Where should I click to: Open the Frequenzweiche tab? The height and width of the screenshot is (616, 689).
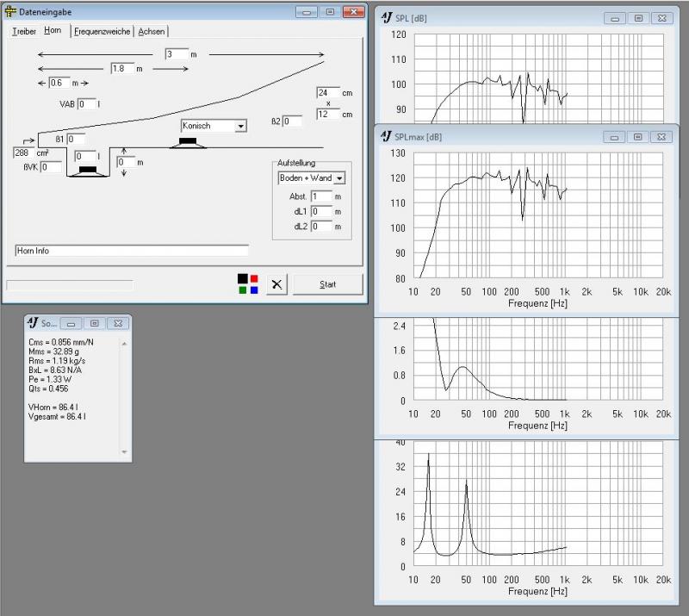[102, 32]
